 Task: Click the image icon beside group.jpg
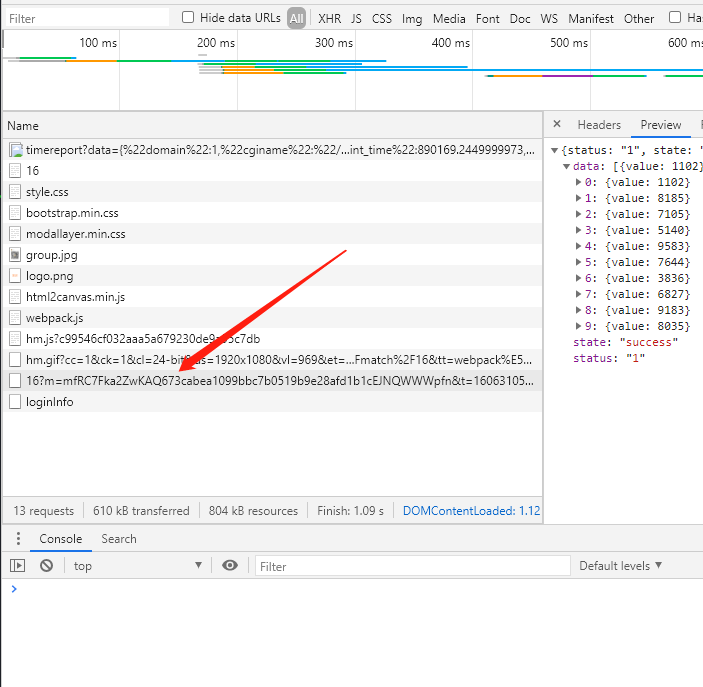pyautogui.click(x=15, y=255)
